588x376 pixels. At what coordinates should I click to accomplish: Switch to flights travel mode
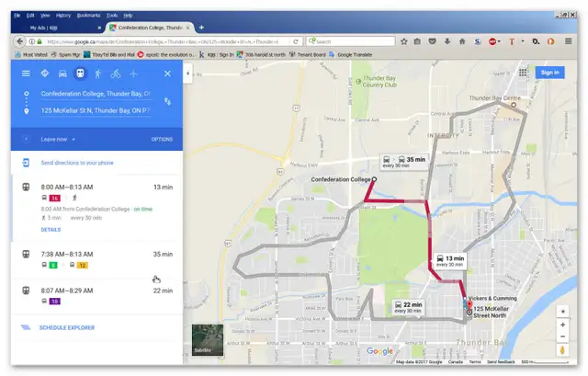pyautogui.click(x=133, y=74)
